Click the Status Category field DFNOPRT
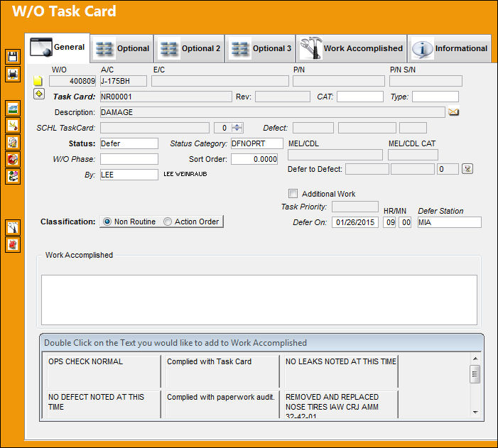This screenshot has height=448, width=498. tap(257, 143)
